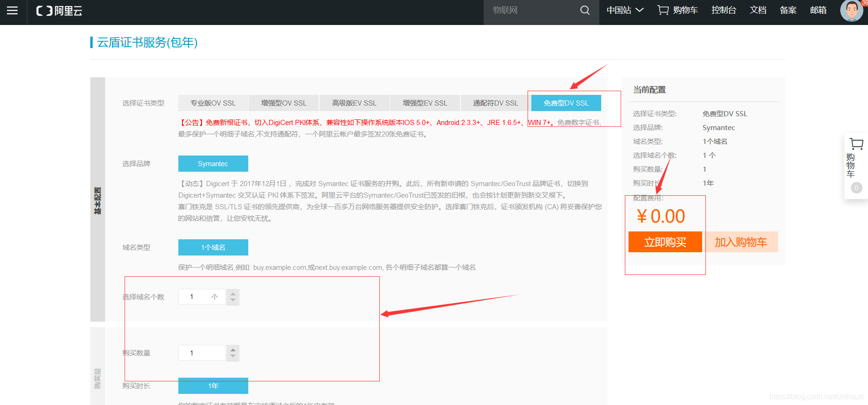Click the 选择证书类型 label in the form
The width and height of the screenshot is (868, 405).
click(143, 103)
